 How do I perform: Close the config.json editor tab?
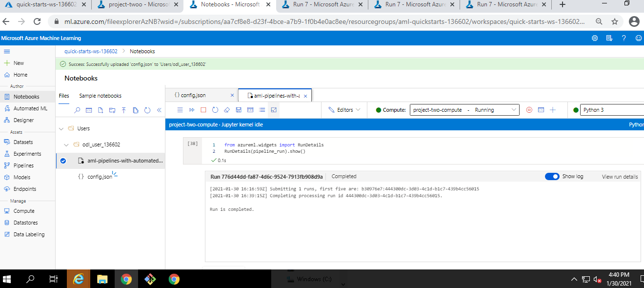pos(232,96)
